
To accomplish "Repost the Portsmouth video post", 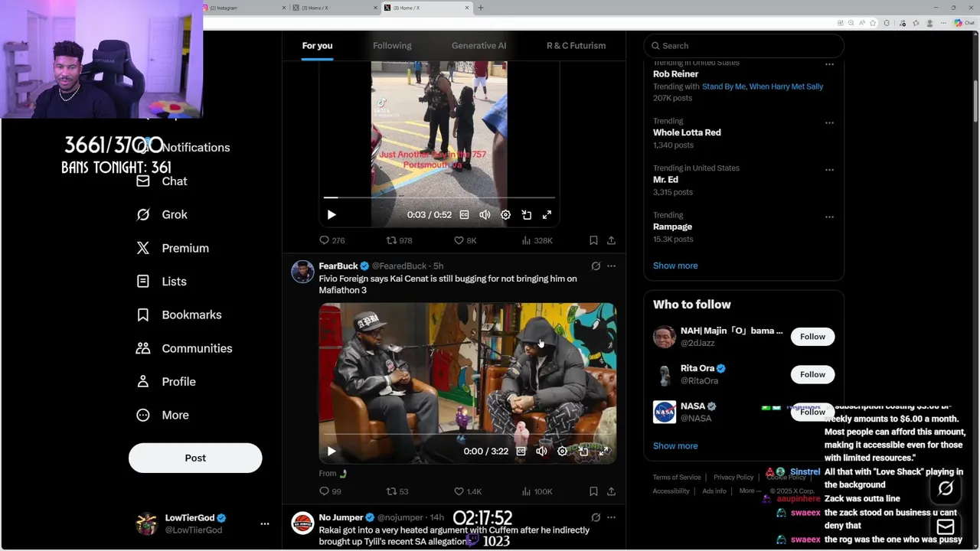I will tap(398, 240).
